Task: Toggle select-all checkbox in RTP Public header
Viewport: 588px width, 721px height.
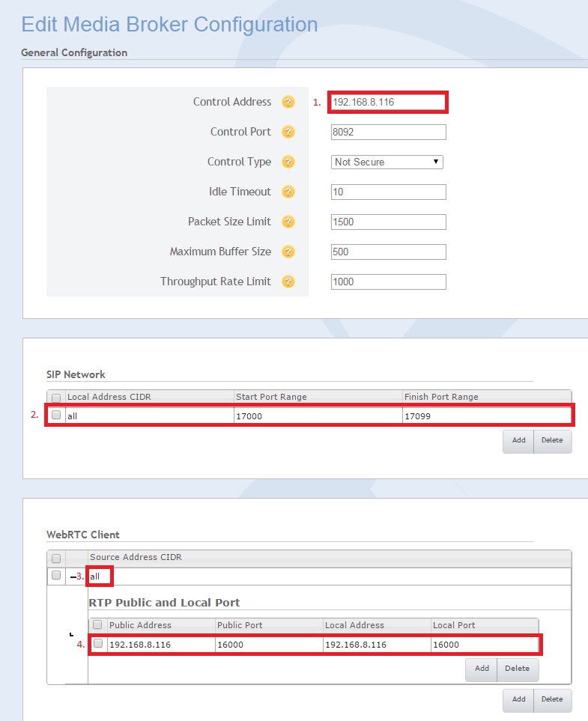Action: (97, 624)
